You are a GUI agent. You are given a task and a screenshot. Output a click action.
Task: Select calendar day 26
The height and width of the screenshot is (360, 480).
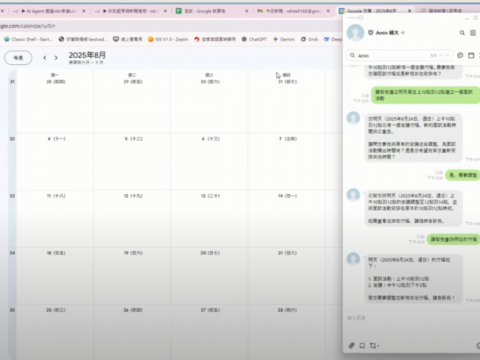pos(133,310)
